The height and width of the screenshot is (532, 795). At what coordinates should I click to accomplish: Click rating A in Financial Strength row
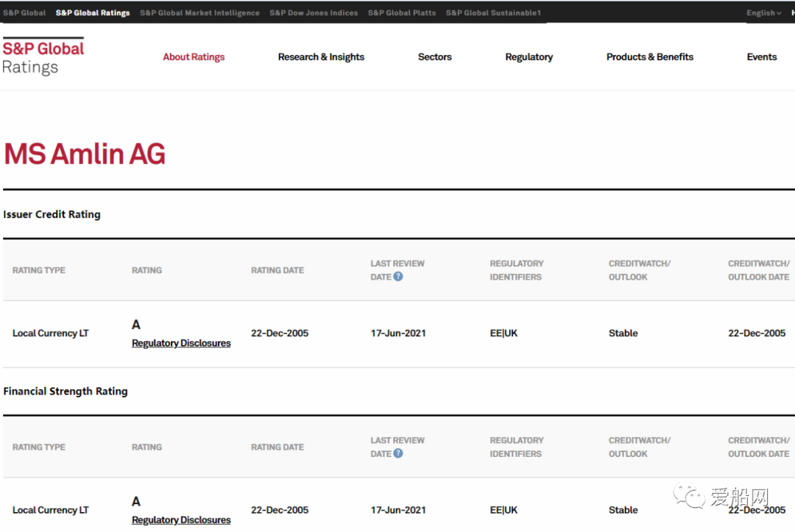(x=136, y=501)
